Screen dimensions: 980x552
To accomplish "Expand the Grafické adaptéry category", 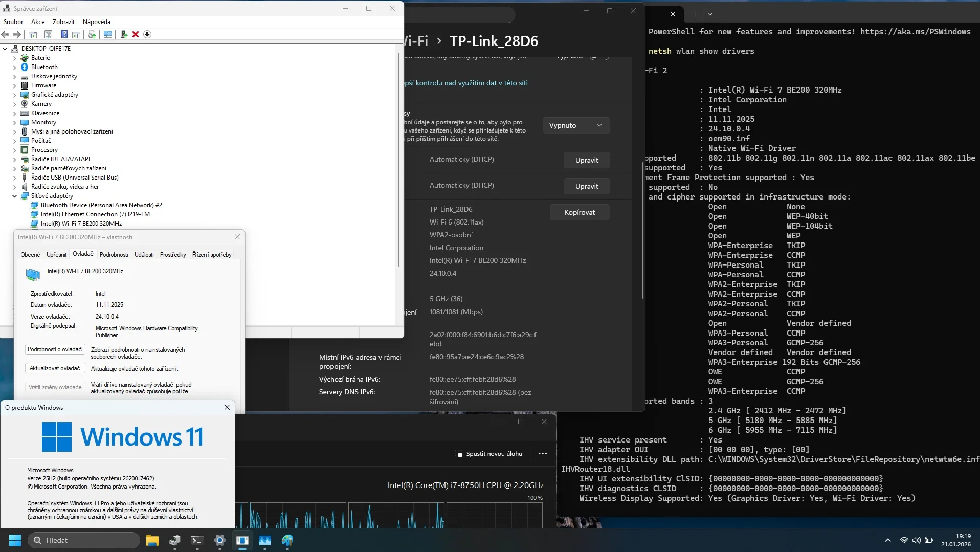I will tap(14, 95).
